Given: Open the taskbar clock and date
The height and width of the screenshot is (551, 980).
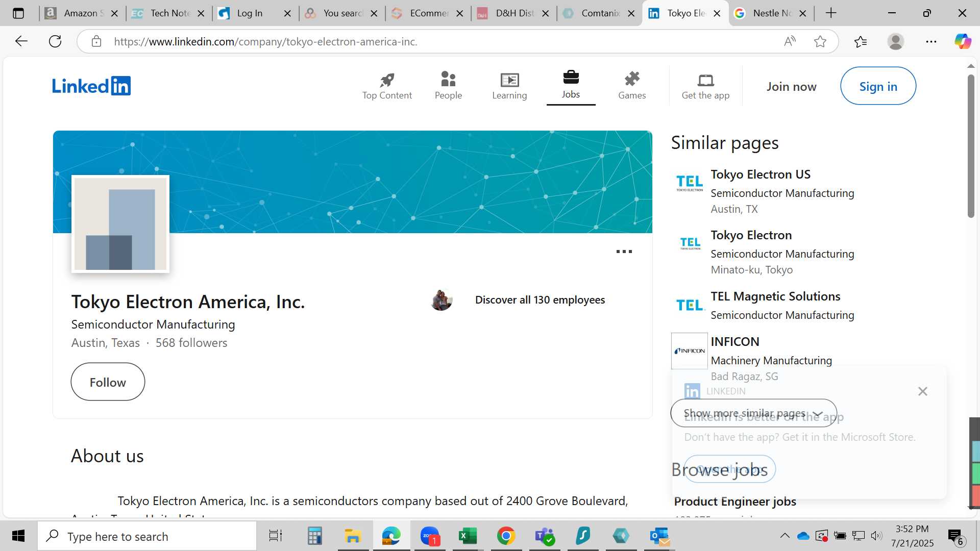Looking at the screenshot, I should coord(912,536).
